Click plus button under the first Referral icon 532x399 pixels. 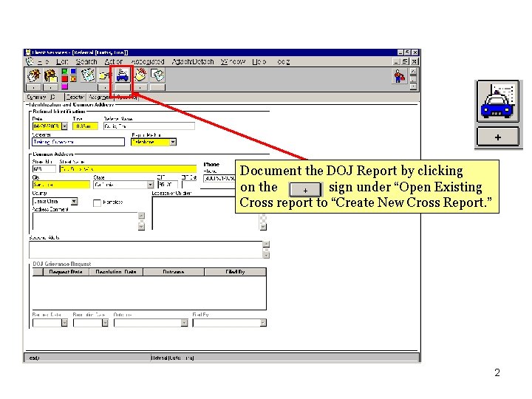click(x=33, y=87)
